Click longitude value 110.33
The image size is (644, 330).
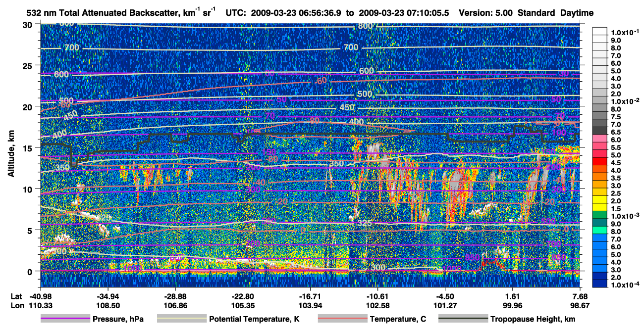[x=41, y=305]
